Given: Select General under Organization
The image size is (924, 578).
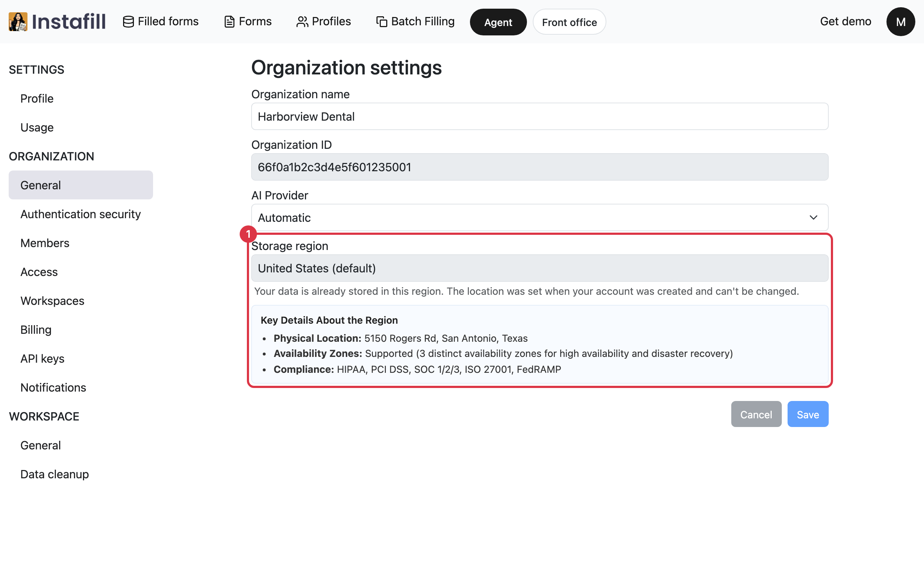Looking at the screenshot, I should [x=80, y=185].
